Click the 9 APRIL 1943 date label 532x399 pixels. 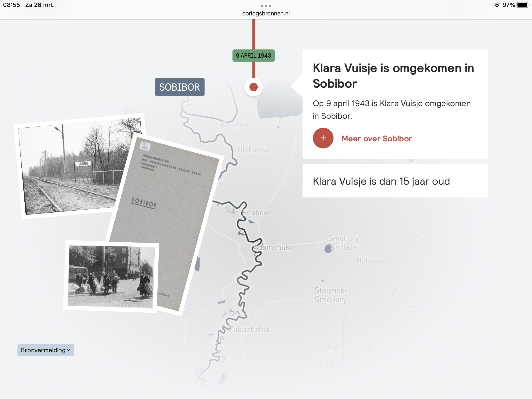[x=253, y=55]
